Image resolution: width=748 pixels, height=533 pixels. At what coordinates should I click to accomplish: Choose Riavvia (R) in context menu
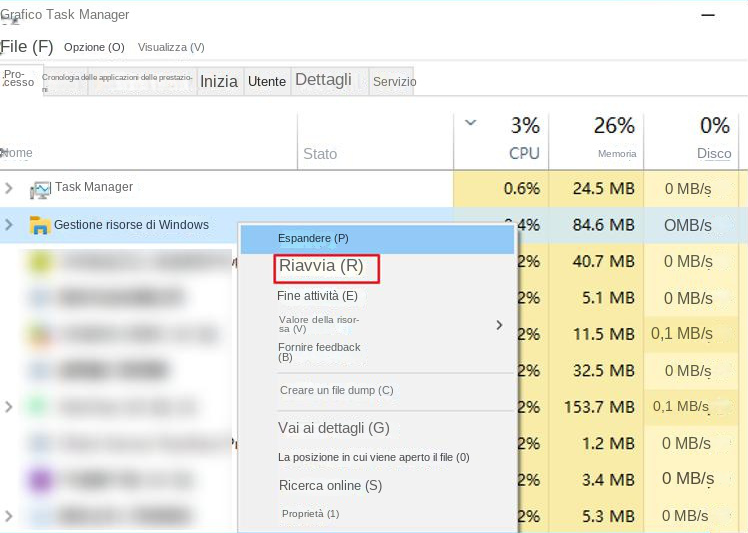pos(326,268)
